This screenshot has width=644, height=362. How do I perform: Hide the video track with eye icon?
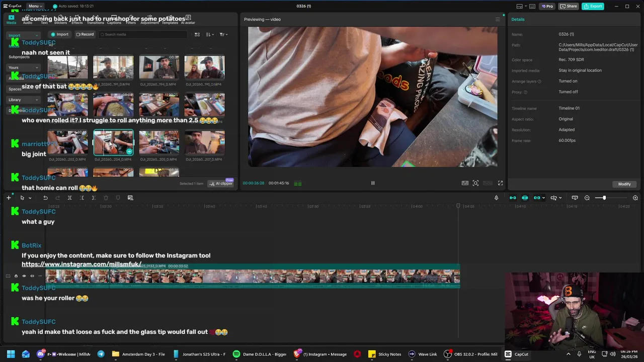[x=24, y=276]
